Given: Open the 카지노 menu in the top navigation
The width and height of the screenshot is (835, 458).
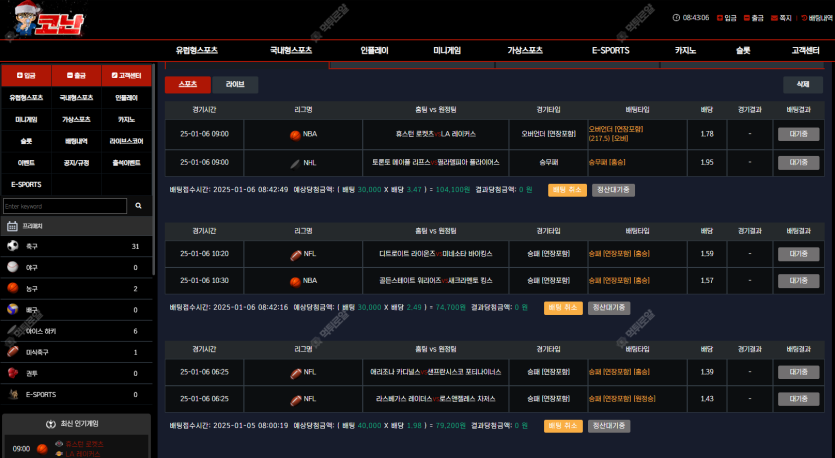Looking at the screenshot, I should tap(685, 50).
